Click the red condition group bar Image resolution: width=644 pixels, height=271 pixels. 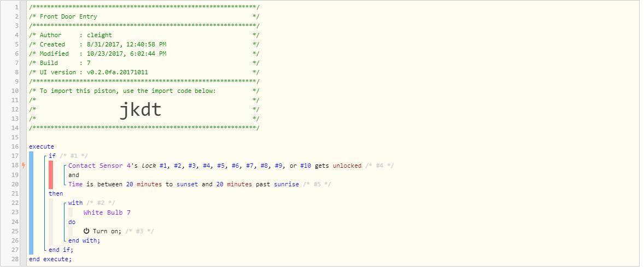51,175
